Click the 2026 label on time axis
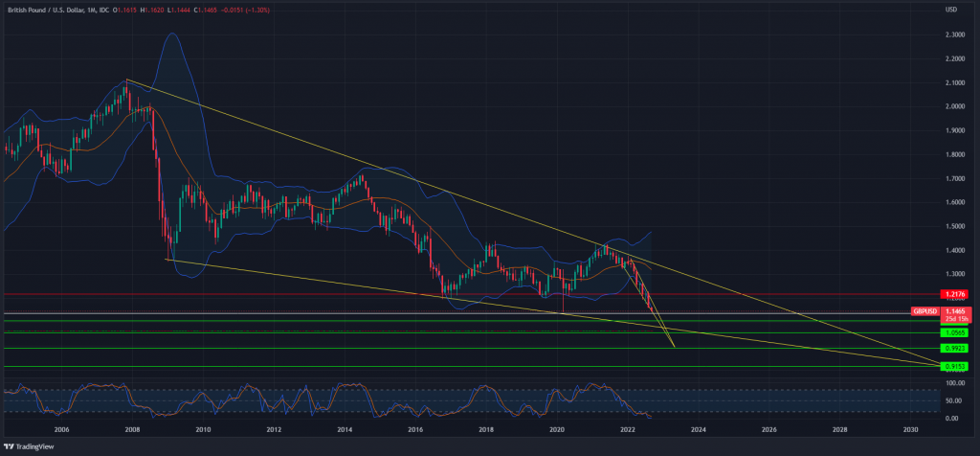Viewport: 980px width, 456px height. point(769,430)
